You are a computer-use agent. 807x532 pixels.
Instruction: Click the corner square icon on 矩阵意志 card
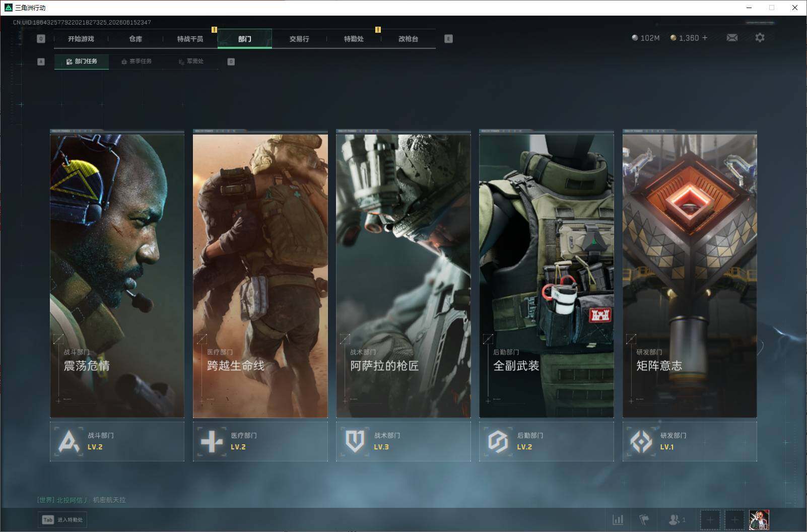(x=631, y=339)
